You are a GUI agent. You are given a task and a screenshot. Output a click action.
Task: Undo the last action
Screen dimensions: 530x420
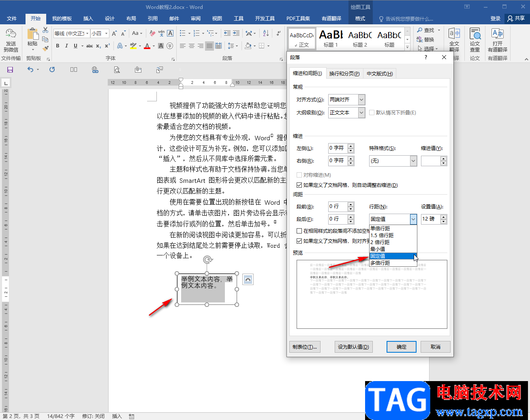point(30,70)
